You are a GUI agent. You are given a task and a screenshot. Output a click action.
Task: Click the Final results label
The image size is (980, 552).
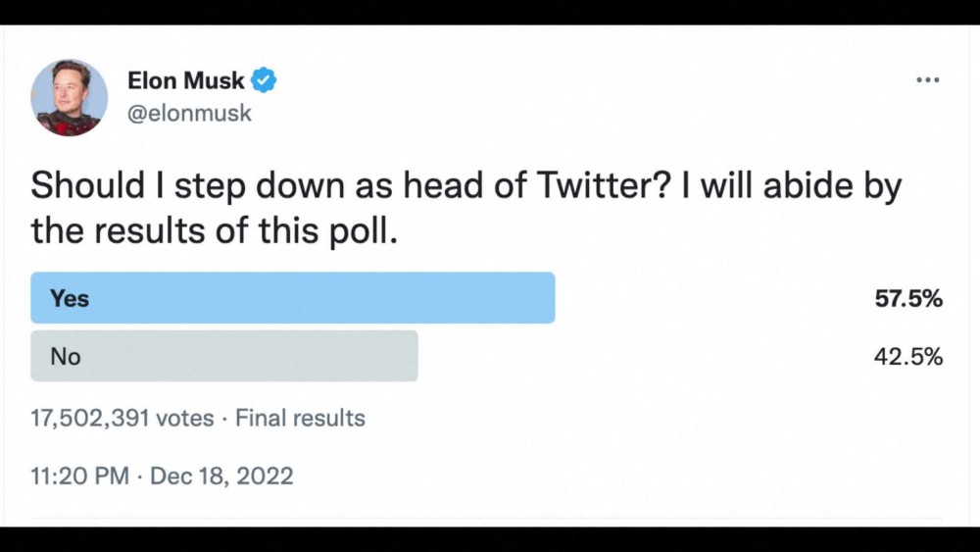coord(300,419)
